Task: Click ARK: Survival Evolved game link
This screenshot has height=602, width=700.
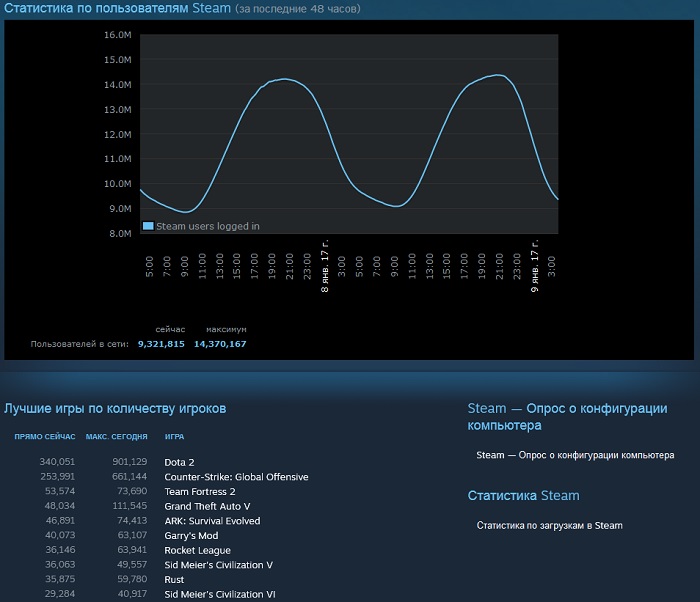Action: [212, 521]
